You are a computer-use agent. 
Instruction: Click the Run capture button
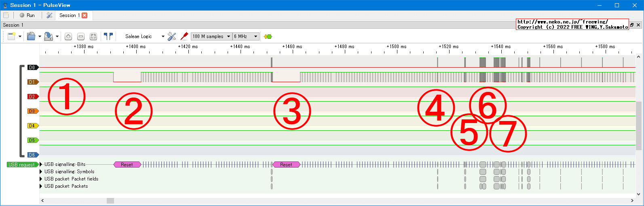(x=27, y=15)
